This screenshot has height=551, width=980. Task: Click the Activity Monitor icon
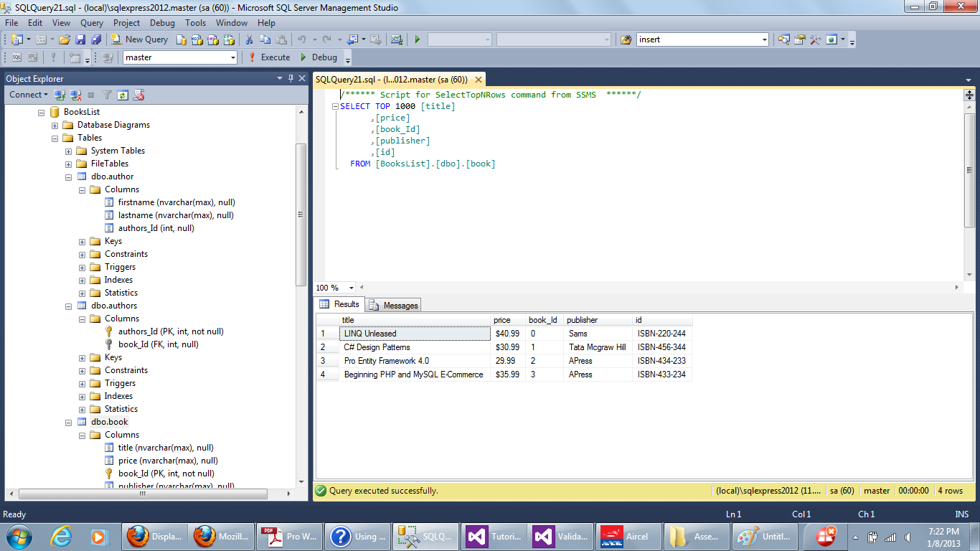click(397, 39)
